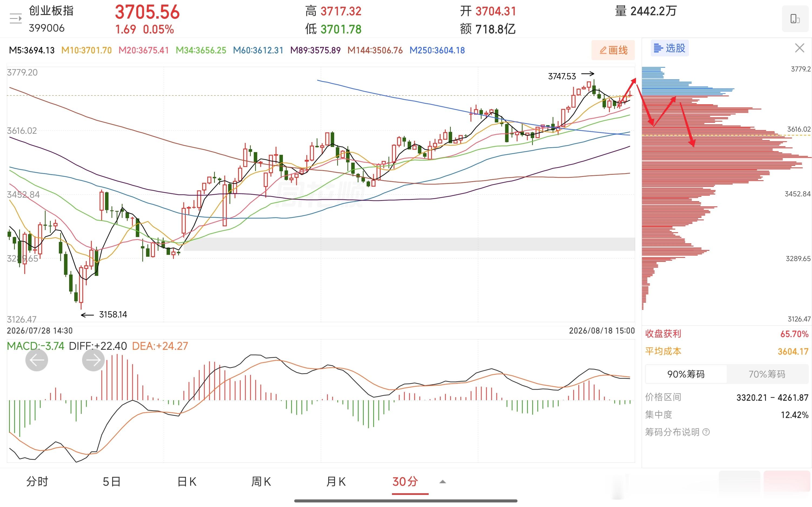
Task: Show the 月K chart tab
Action: point(336,482)
